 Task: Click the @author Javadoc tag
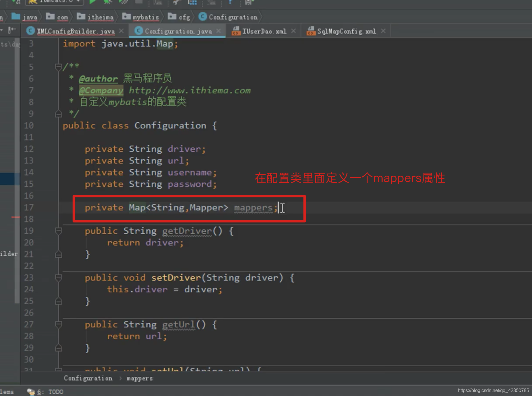coord(98,79)
